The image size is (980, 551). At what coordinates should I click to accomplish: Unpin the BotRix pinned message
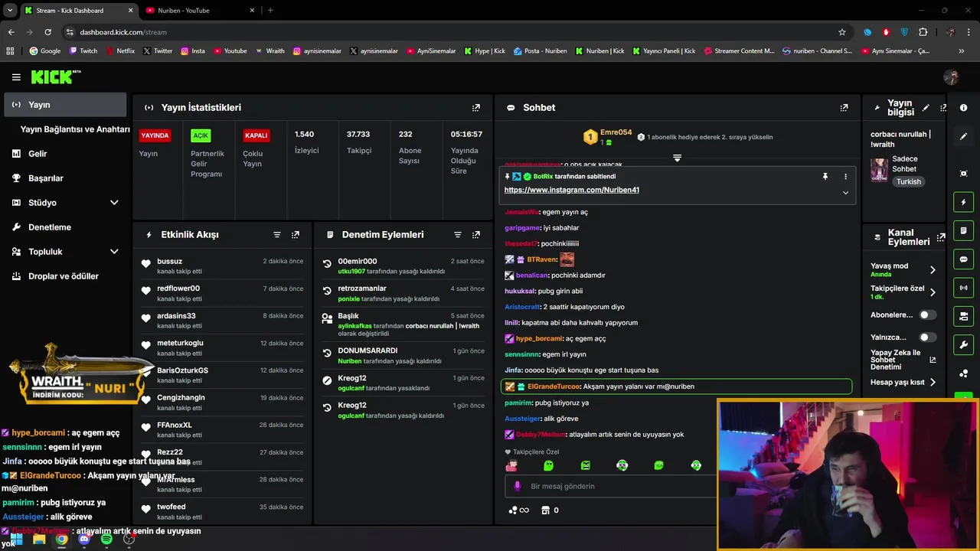(x=825, y=177)
